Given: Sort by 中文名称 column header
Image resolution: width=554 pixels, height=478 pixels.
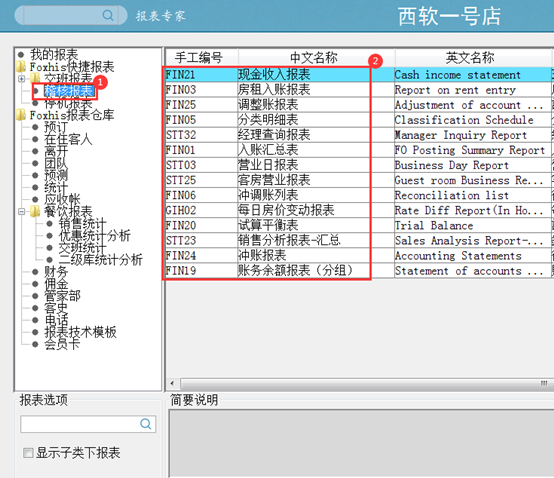Looking at the screenshot, I should tap(314, 58).
